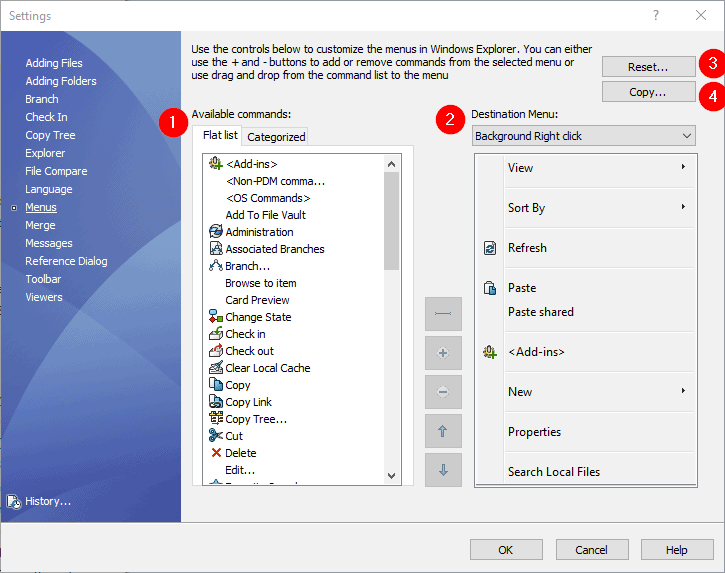Click the Reset... button
The width and height of the screenshot is (725, 573).
(x=648, y=67)
